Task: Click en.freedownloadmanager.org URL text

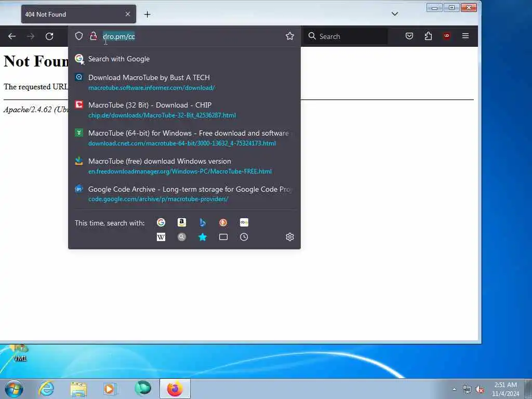Action: (180, 171)
